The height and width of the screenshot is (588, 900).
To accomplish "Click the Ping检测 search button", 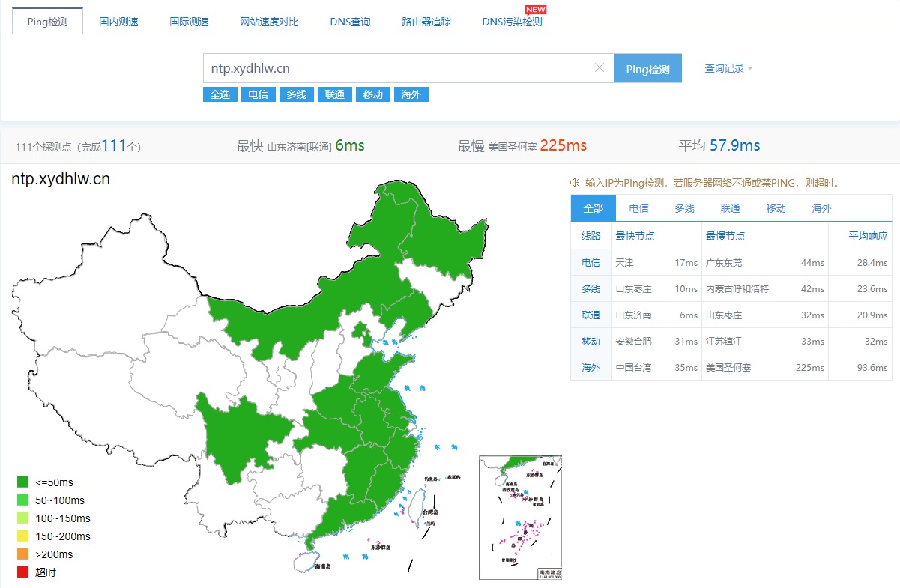I will (648, 68).
